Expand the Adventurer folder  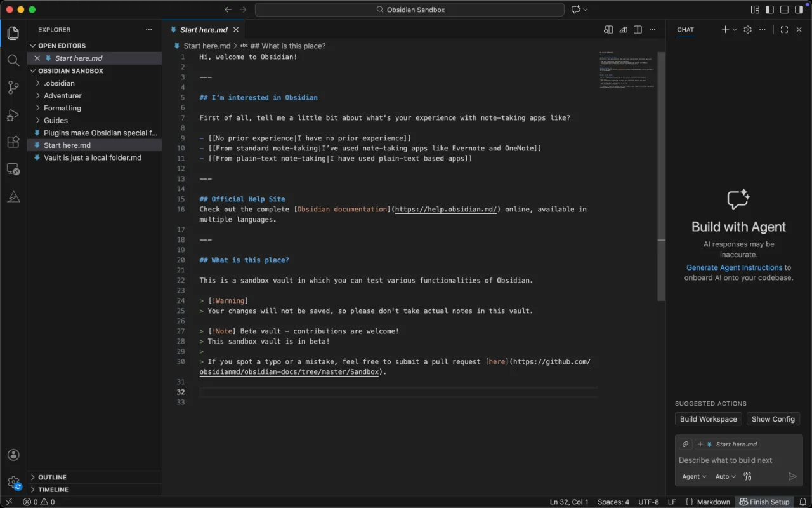63,95
